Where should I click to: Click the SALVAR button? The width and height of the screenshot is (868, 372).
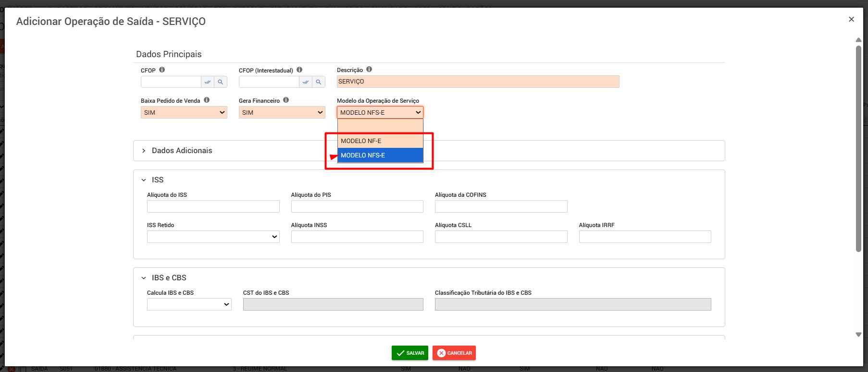tap(410, 353)
